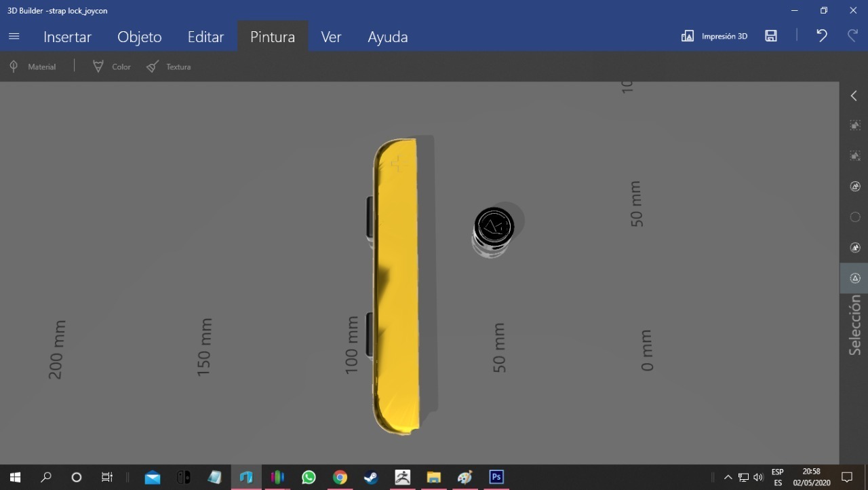Open the Editar tab

205,37
